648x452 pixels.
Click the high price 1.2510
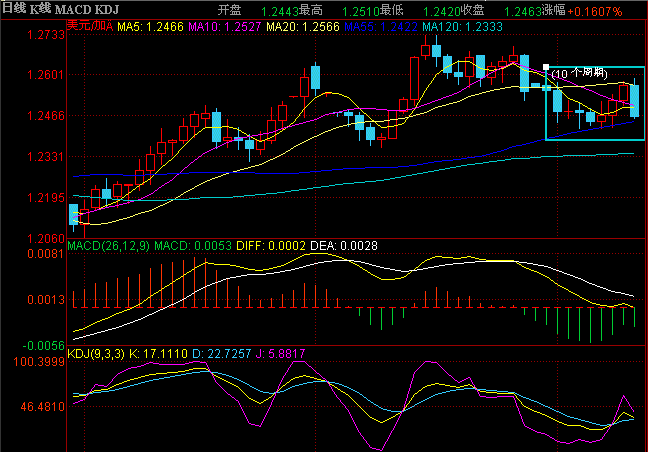pos(361,12)
